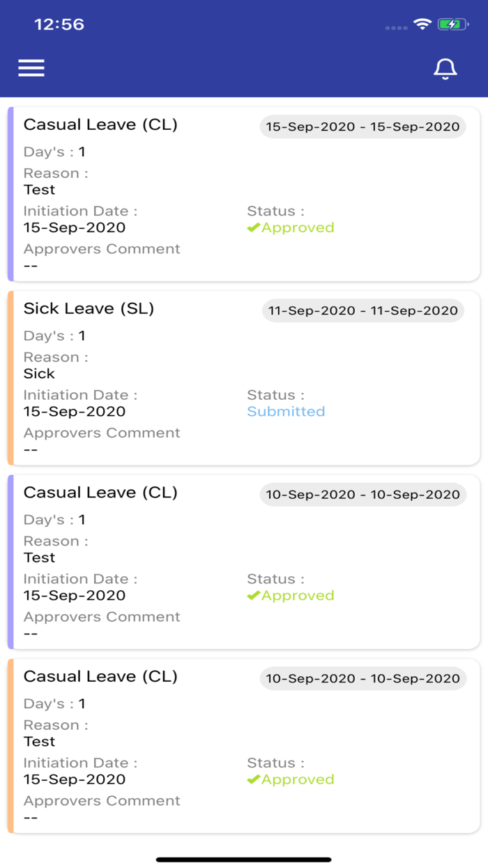Tap the battery charging indicator
Screen dimensions: 488x868
[453, 24]
